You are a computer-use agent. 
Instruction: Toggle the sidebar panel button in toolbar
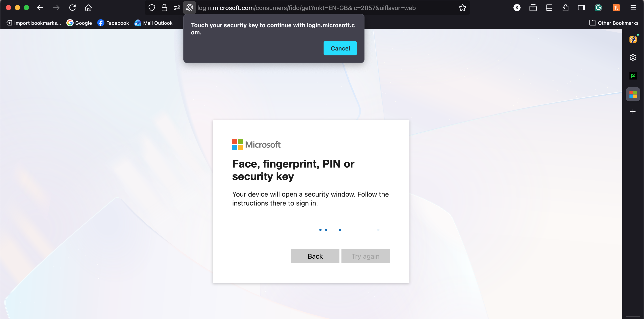tap(581, 8)
